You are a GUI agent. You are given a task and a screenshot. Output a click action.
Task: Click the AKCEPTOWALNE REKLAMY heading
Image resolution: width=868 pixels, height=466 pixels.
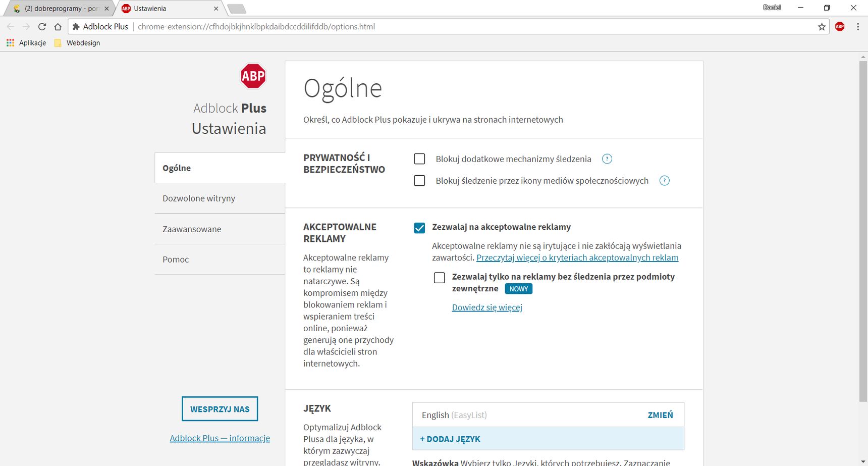pos(340,233)
